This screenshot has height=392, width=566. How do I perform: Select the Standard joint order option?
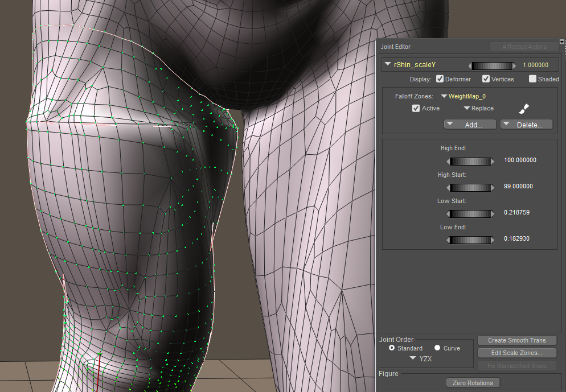click(x=391, y=348)
